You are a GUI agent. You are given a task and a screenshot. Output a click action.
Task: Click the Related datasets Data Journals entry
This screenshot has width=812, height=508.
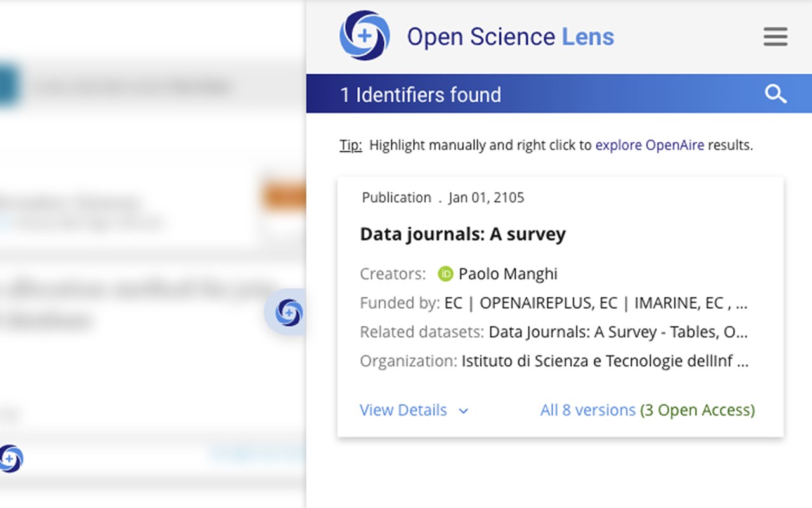pos(618,331)
